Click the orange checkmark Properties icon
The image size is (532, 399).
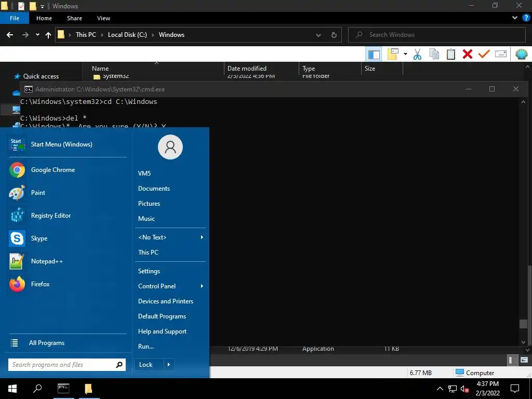pos(484,54)
